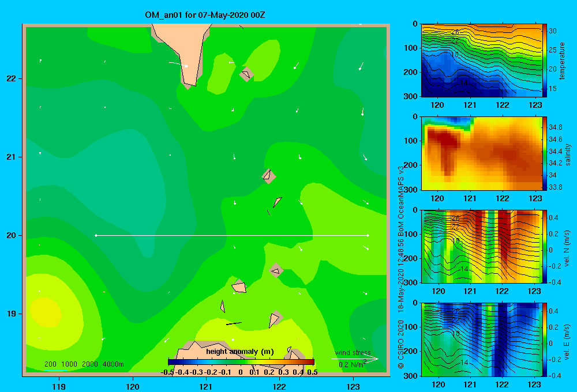Click the "14" contour label in temperature plot
Screen dimensions: 577x392
pos(464,83)
